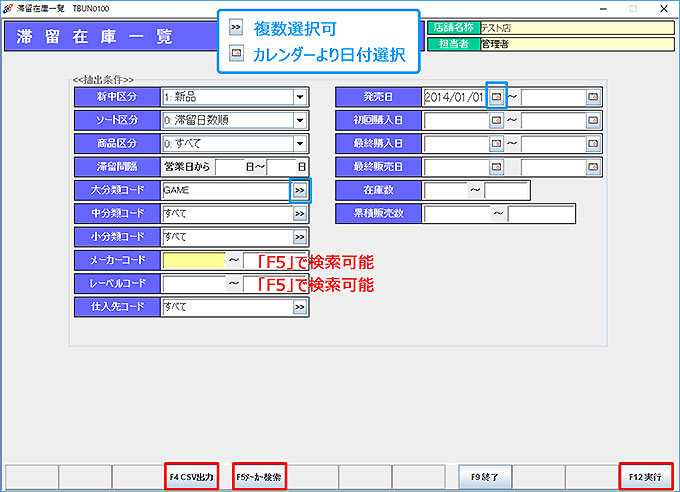Click the 累積販売数 minimum field
Viewport: 680px width, 492px height.
457,214
